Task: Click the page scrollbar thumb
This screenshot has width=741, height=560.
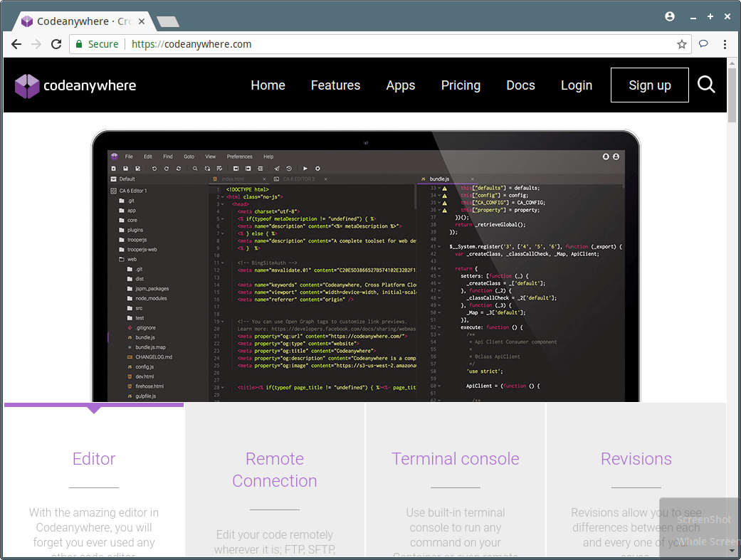Action: point(732,95)
